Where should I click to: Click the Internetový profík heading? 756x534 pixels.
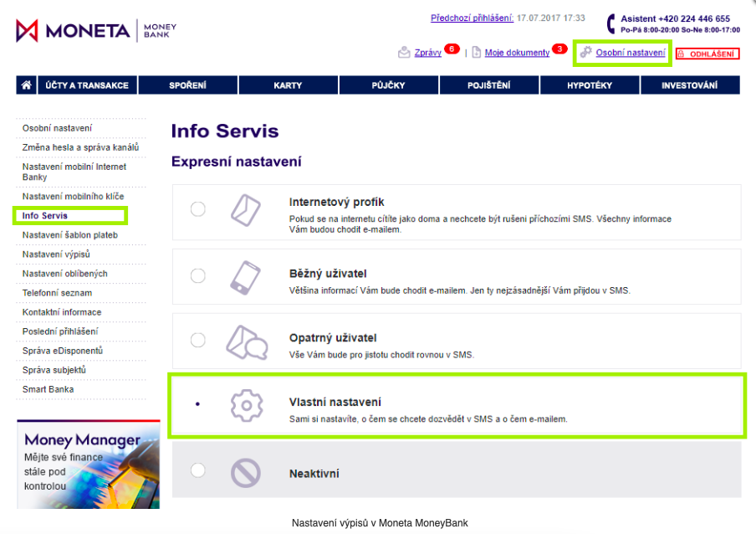(336, 202)
